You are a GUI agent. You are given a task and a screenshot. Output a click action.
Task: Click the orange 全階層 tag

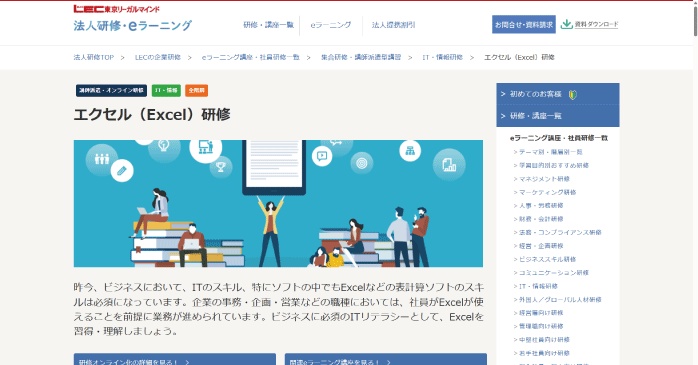click(x=196, y=90)
